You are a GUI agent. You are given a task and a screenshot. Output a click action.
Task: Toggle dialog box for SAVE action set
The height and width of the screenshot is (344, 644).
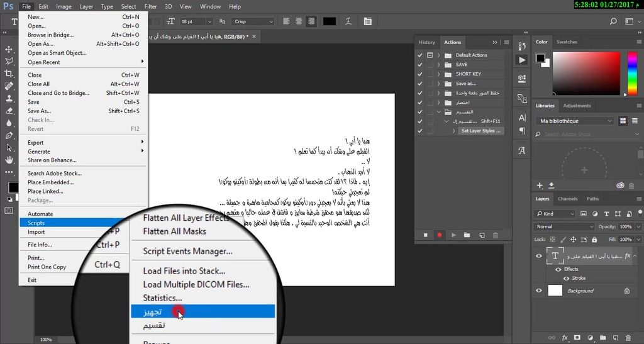[x=430, y=64]
